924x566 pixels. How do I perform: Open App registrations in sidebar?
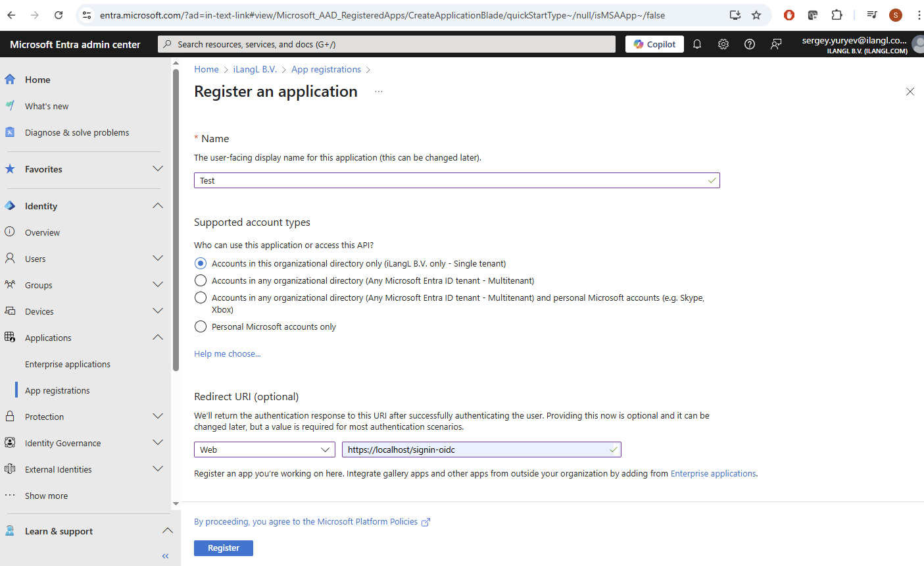[57, 390]
